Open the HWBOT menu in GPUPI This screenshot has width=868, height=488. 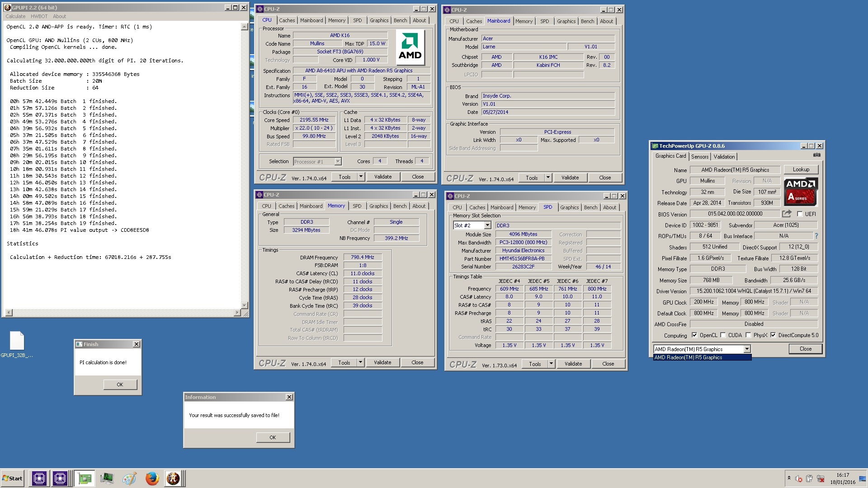39,16
